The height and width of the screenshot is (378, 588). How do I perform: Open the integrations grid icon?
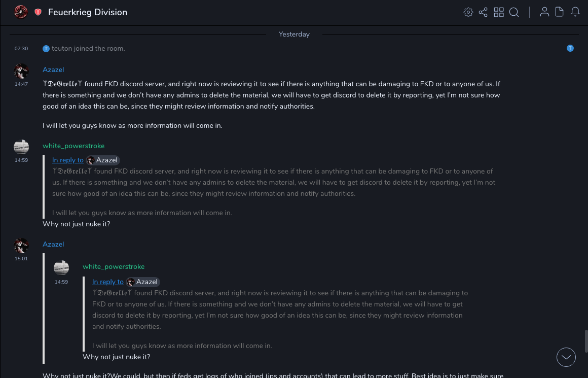click(499, 12)
